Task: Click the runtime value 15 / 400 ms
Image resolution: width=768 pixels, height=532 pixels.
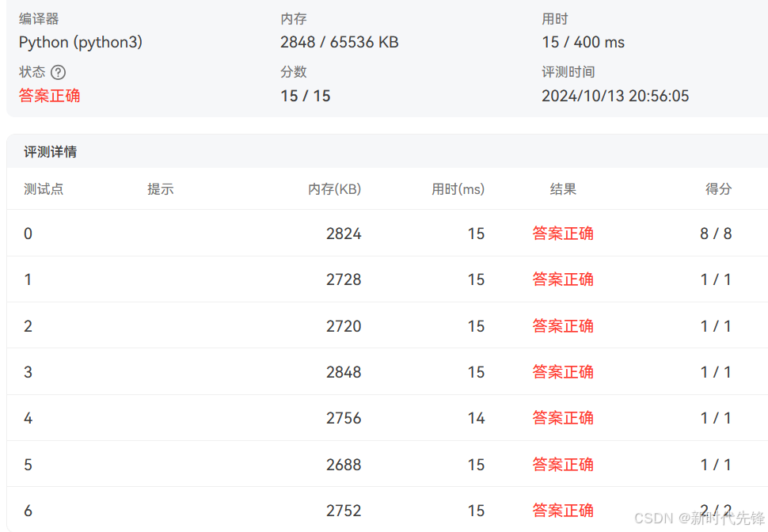Action: point(584,42)
